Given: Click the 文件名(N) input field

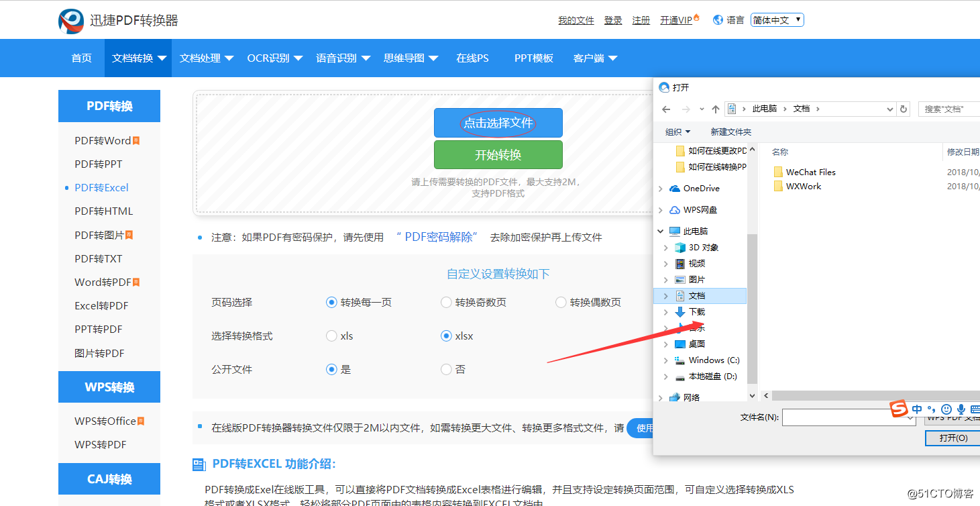Looking at the screenshot, I should pos(849,417).
